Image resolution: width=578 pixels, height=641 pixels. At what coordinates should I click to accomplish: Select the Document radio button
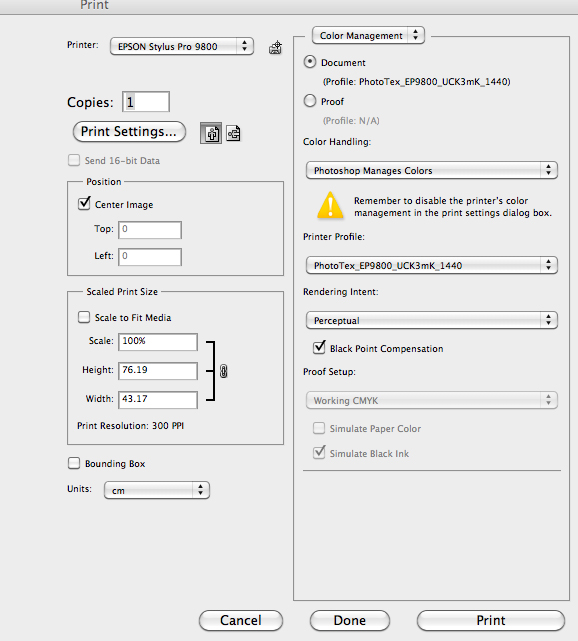(x=310, y=62)
